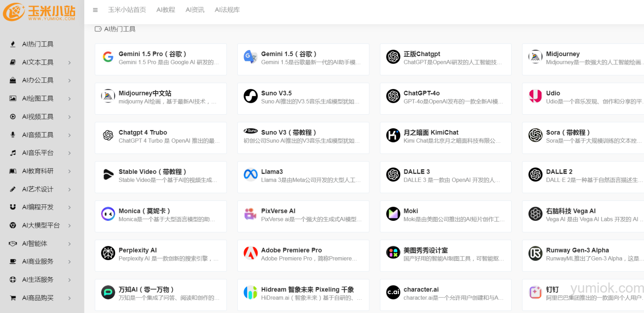This screenshot has height=313, width=644.
Task: Click the Runway Gen-3 Alpha logo icon
Action: coord(536,253)
